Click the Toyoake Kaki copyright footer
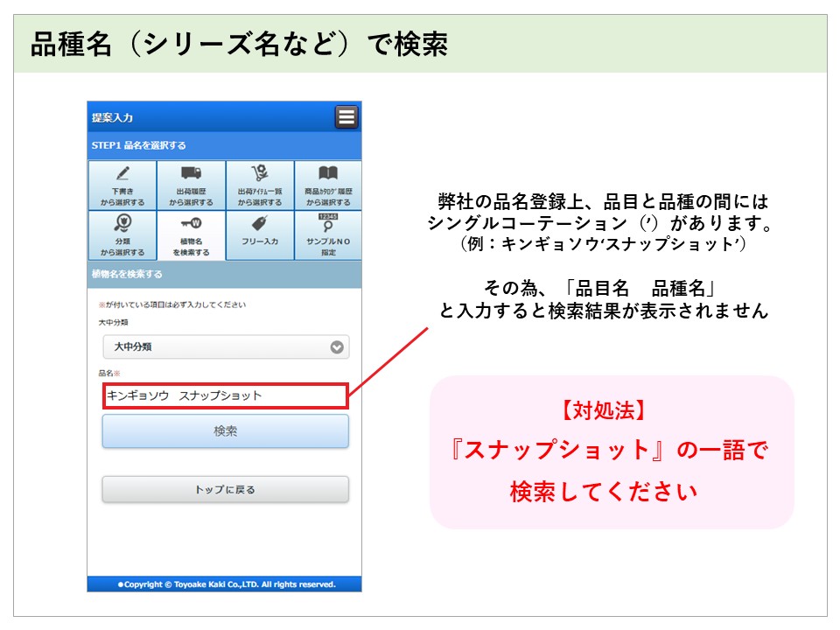Viewport: 840px width, 630px height. click(x=224, y=584)
